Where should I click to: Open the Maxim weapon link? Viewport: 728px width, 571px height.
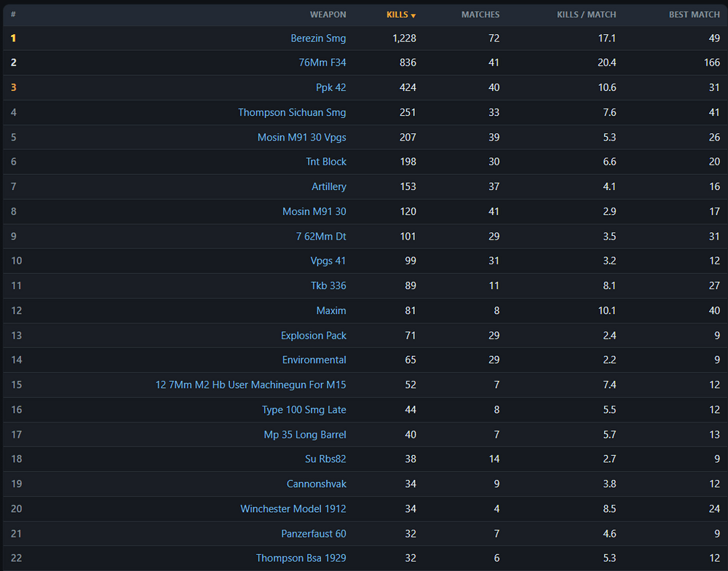tap(331, 311)
